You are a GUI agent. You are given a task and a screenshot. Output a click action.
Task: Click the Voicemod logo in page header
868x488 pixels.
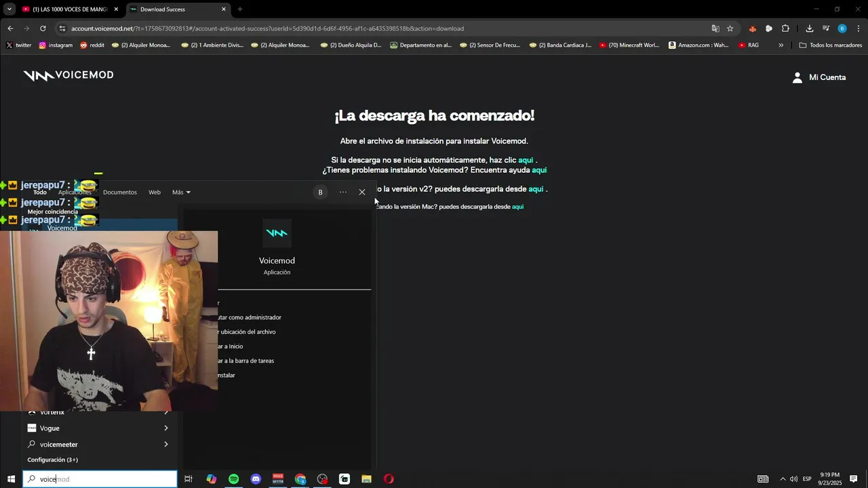(68, 75)
